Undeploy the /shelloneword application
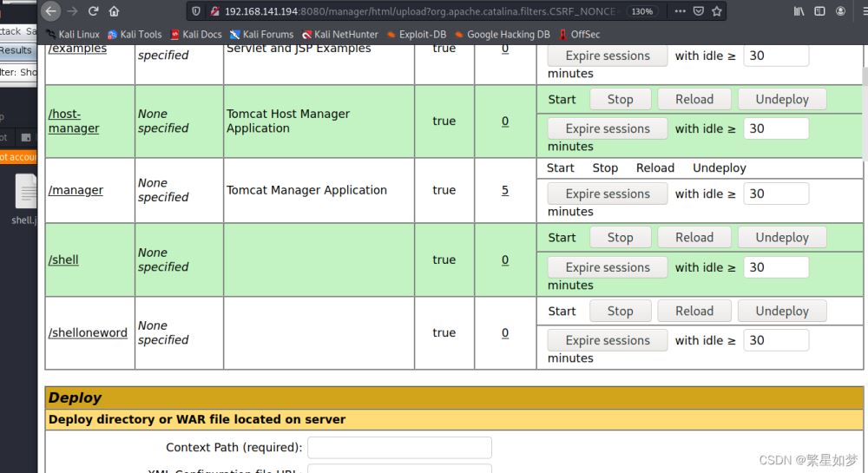The width and height of the screenshot is (868, 473). (x=781, y=311)
